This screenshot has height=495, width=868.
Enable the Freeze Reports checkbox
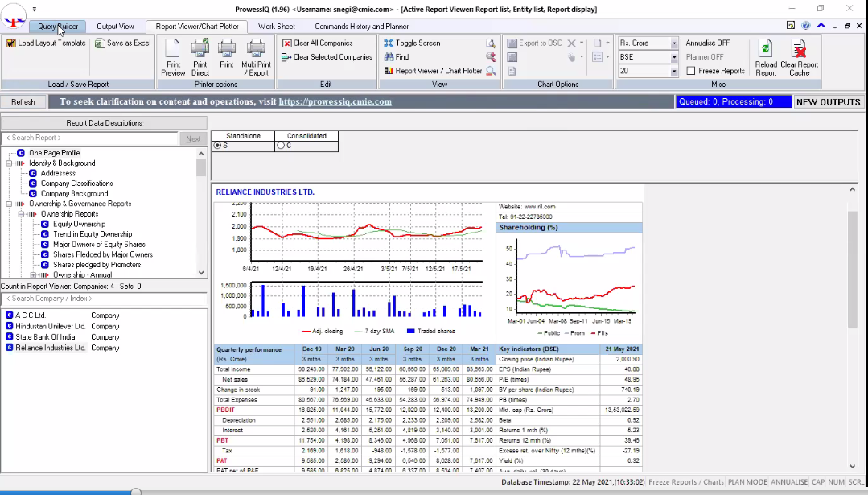click(x=691, y=71)
